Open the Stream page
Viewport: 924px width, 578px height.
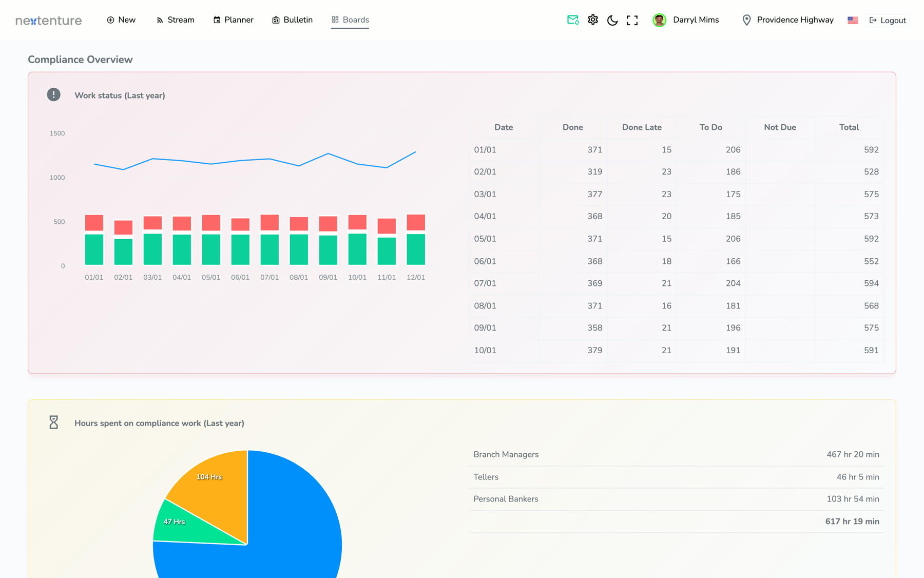pos(175,20)
